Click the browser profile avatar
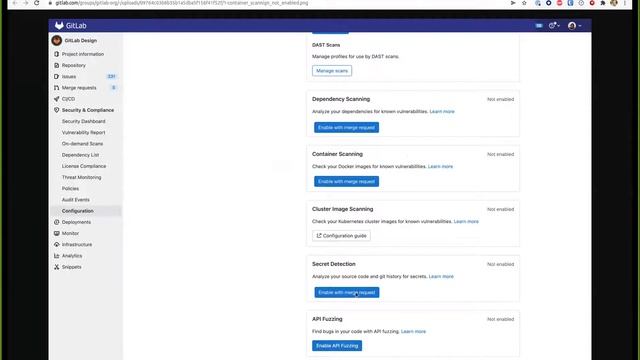This screenshot has height=360, width=640. pyautogui.click(x=614, y=3)
